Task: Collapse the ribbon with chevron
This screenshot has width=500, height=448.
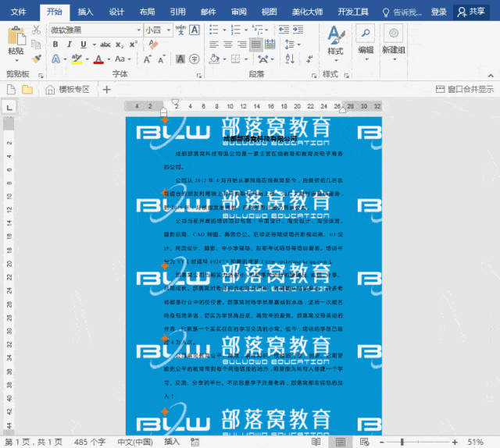Action: pos(491,76)
